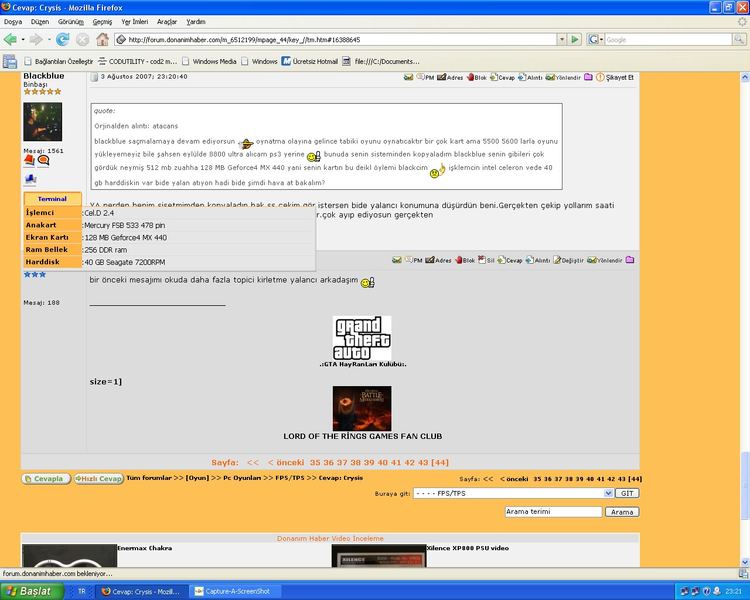The image size is (750, 600).
Task: Click the Grand Theft Auto signature image
Action: point(362,338)
